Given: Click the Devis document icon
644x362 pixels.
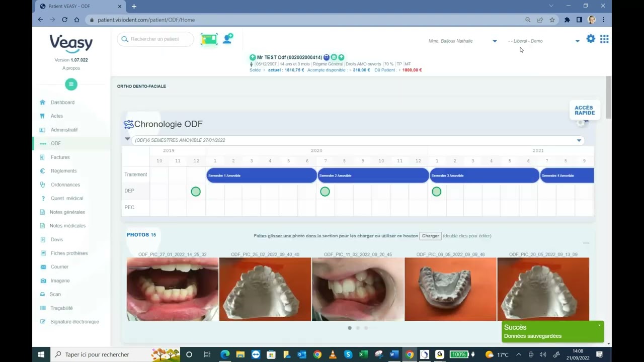Looking at the screenshot, I should (x=43, y=239).
